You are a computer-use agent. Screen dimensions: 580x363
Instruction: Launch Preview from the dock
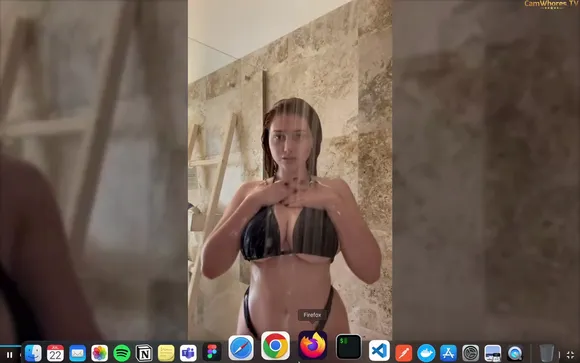point(493,353)
